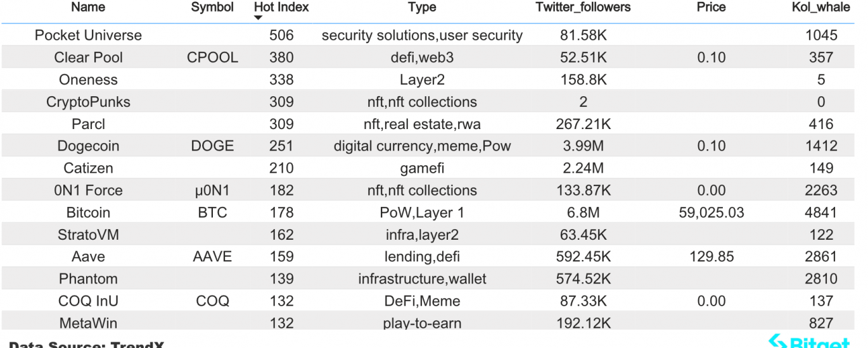Select the Catizen gamefi type cell
Image resolution: width=868 pixels, height=348 pixels.
422,168
